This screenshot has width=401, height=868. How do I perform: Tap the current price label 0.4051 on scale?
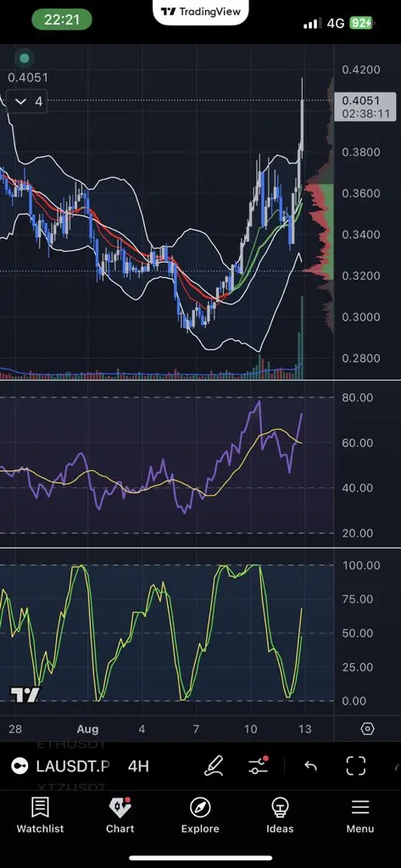click(x=361, y=101)
